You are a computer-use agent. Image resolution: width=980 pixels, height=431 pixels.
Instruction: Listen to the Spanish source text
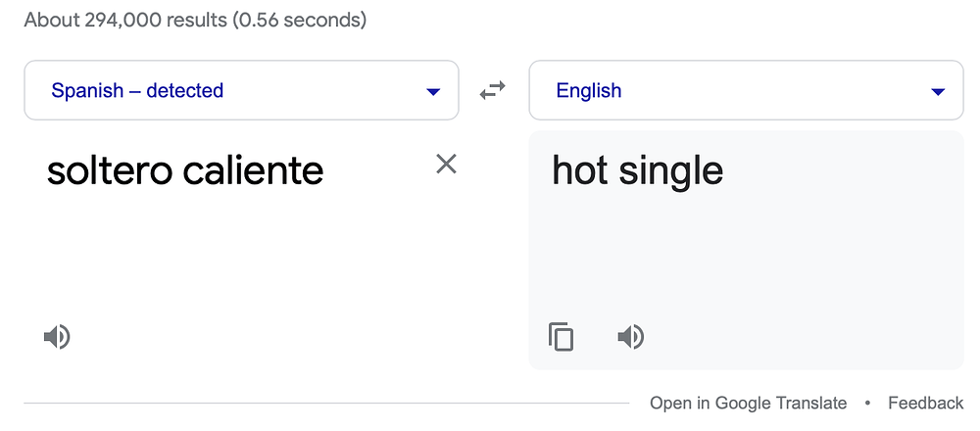click(x=57, y=337)
